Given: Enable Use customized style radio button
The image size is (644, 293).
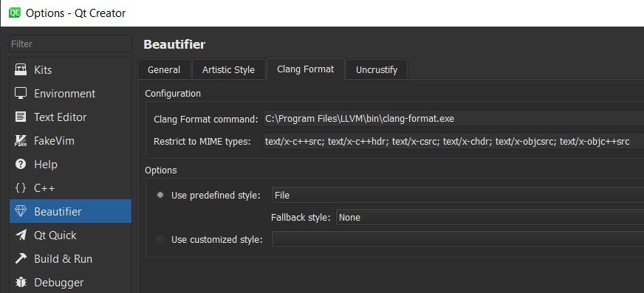Looking at the screenshot, I should point(160,239).
